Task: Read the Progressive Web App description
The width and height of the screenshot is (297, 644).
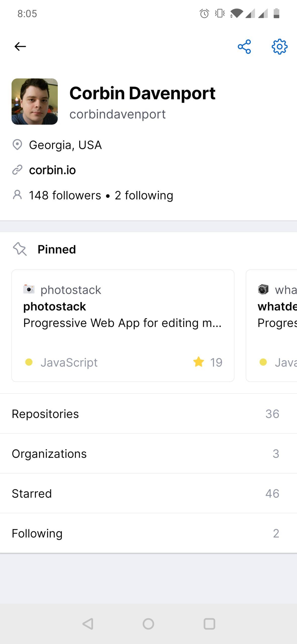Action: point(122,323)
